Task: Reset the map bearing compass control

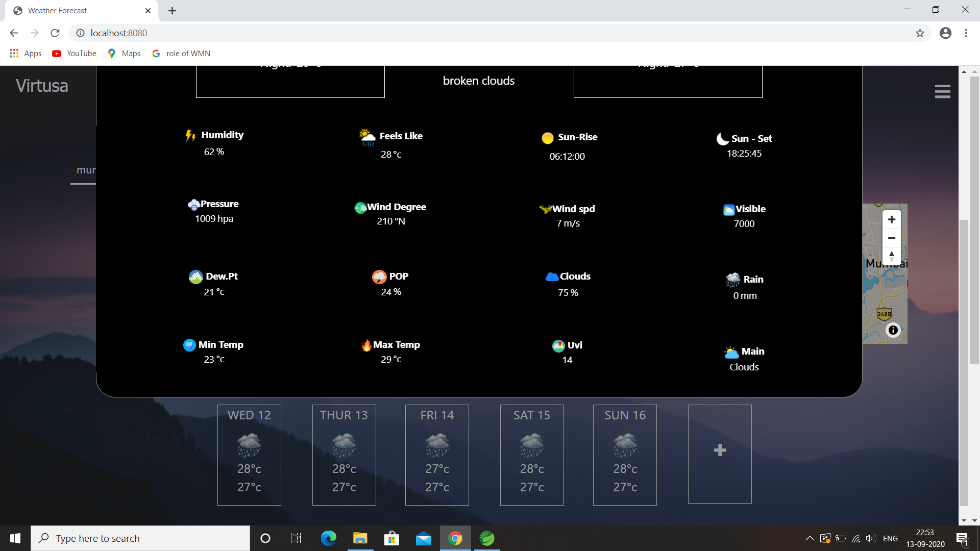Action: tap(892, 256)
